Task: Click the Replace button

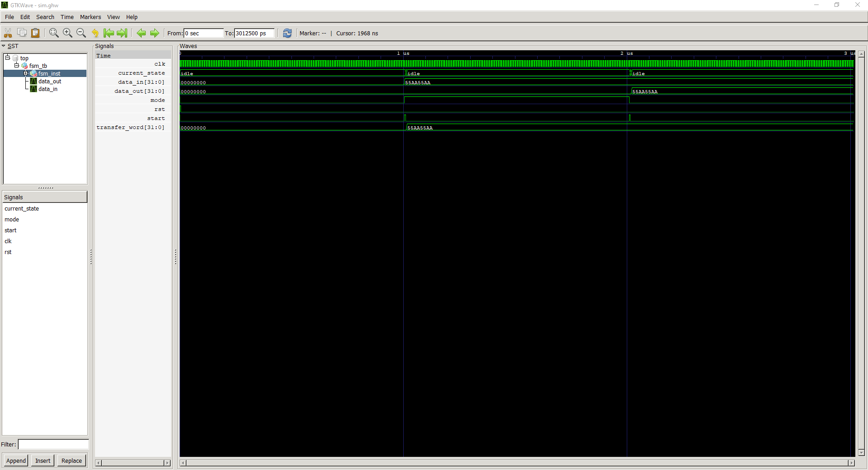Action: [72, 460]
